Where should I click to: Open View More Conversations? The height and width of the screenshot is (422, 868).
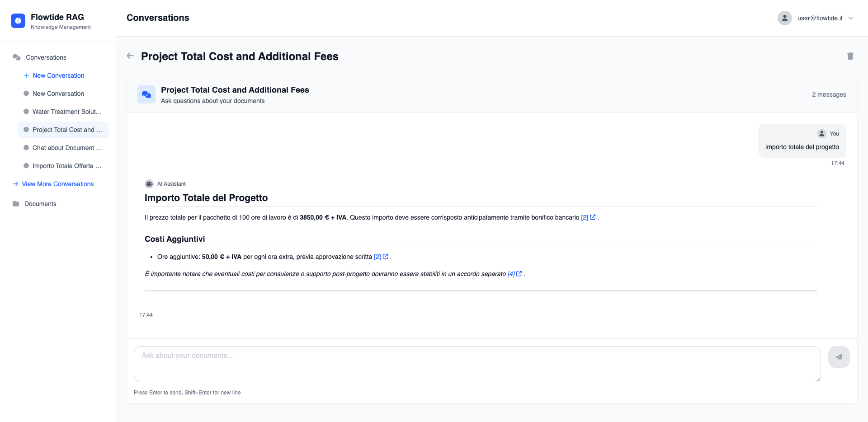click(57, 184)
